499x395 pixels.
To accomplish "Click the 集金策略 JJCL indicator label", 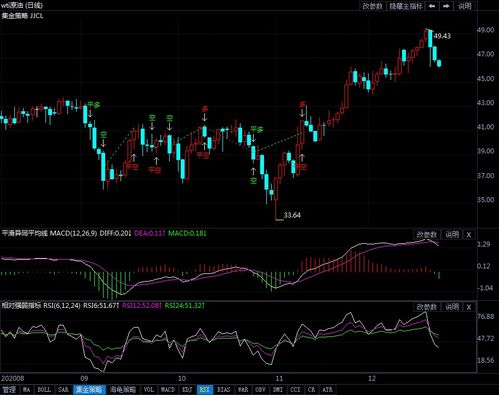I will coord(22,16).
